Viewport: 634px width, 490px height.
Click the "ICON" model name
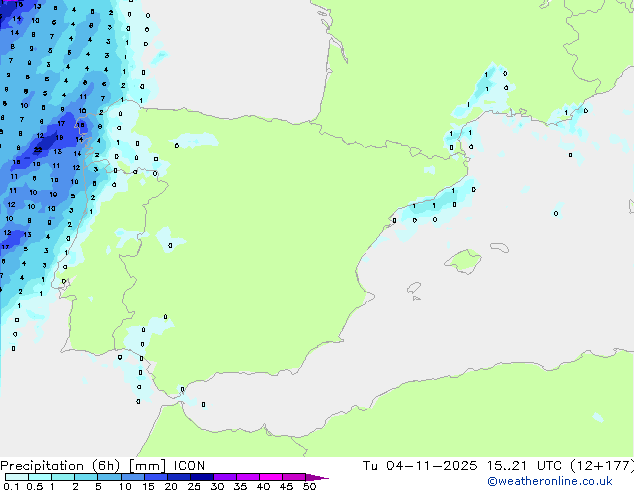(x=189, y=466)
